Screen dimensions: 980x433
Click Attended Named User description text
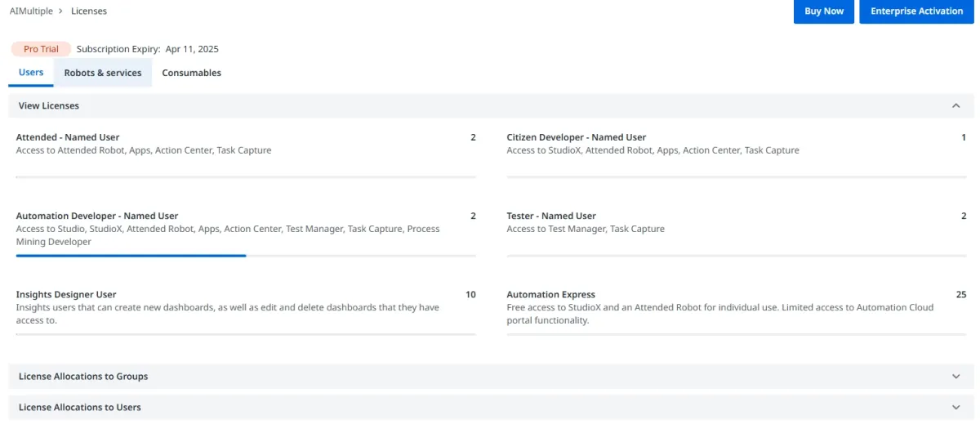144,150
